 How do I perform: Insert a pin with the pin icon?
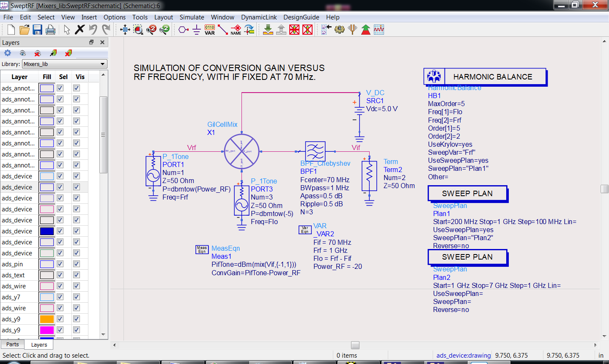(183, 30)
